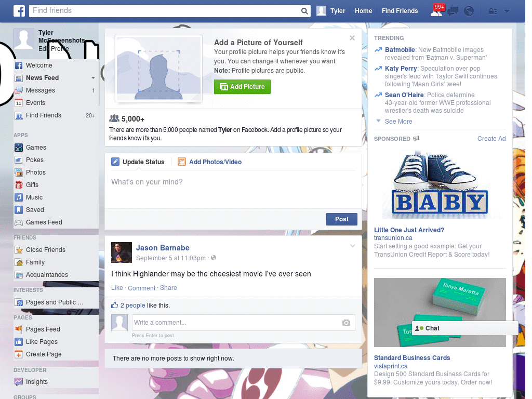Viewport: 532px width, 399px height.
Task: Expand See More trending topics
Action: pos(398,122)
